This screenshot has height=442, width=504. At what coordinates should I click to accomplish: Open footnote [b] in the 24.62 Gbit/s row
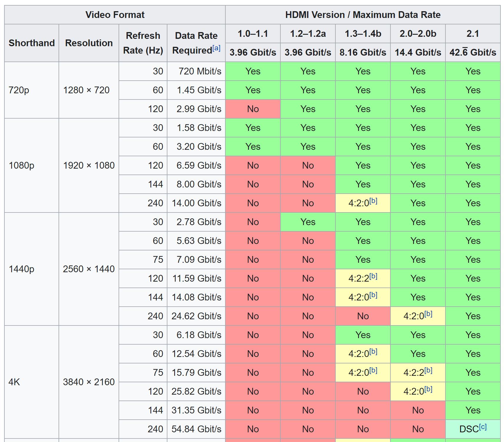[428, 314]
